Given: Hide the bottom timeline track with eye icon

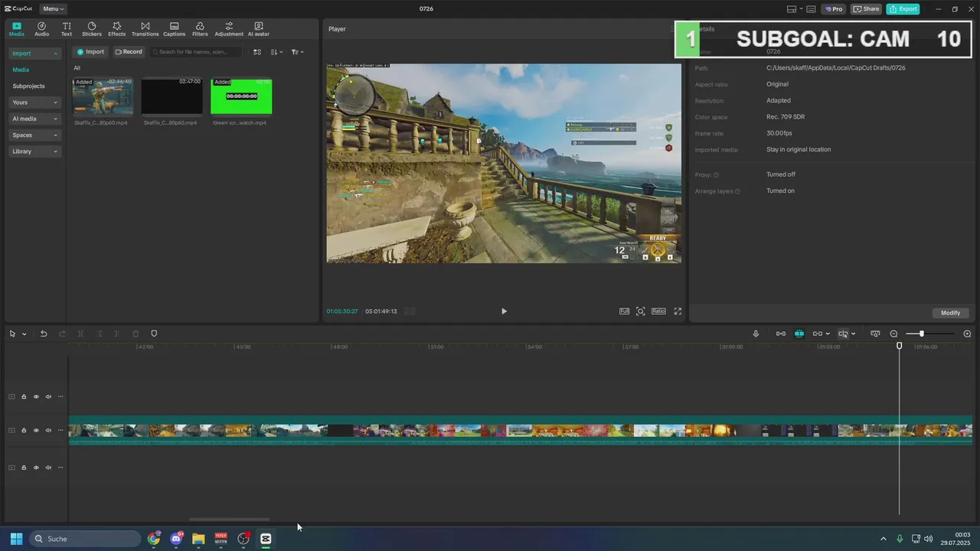Looking at the screenshot, I should pos(36,468).
